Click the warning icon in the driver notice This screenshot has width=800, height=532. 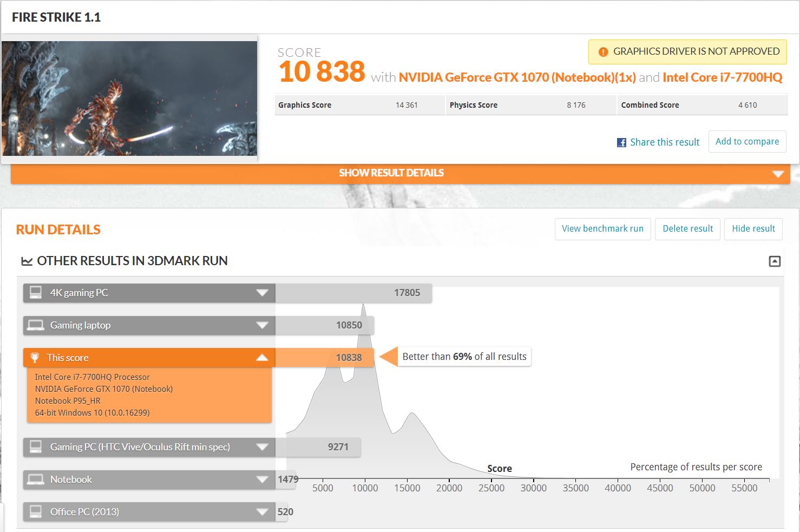(x=603, y=52)
